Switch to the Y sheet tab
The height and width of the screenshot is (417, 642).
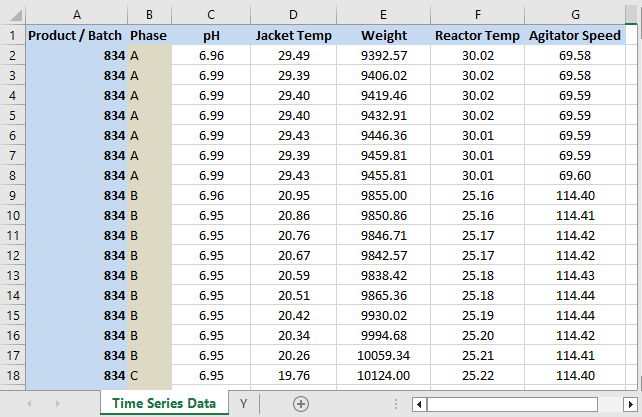243,403
